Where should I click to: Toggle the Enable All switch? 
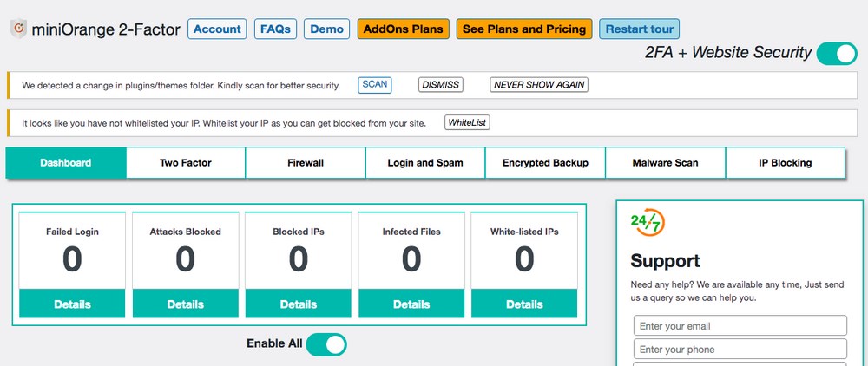click(326, 344)
